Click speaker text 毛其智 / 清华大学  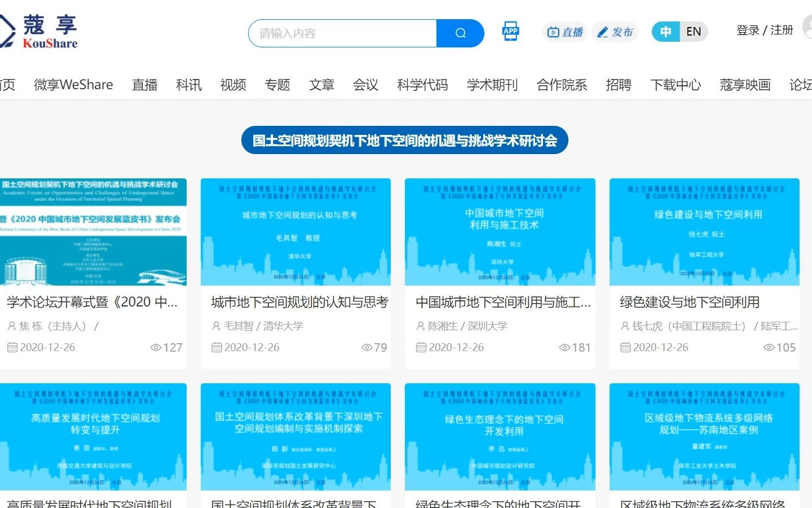click(263, 326)
